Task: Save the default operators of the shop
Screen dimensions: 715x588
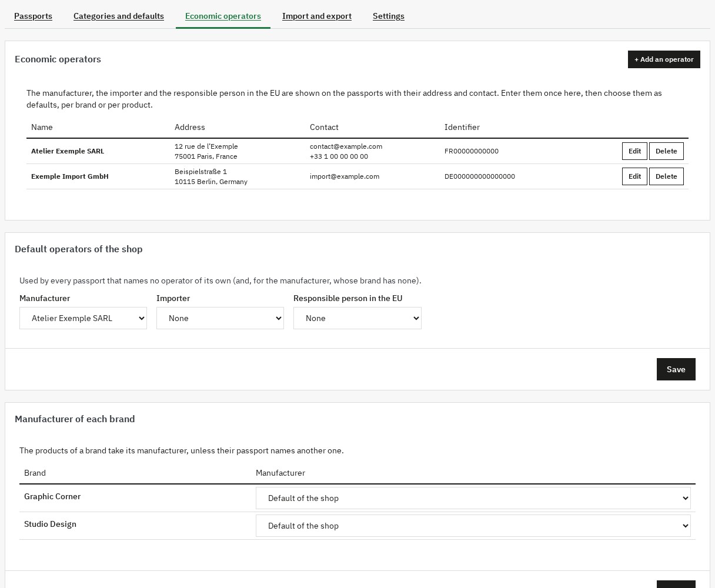Action: (676, 369)
